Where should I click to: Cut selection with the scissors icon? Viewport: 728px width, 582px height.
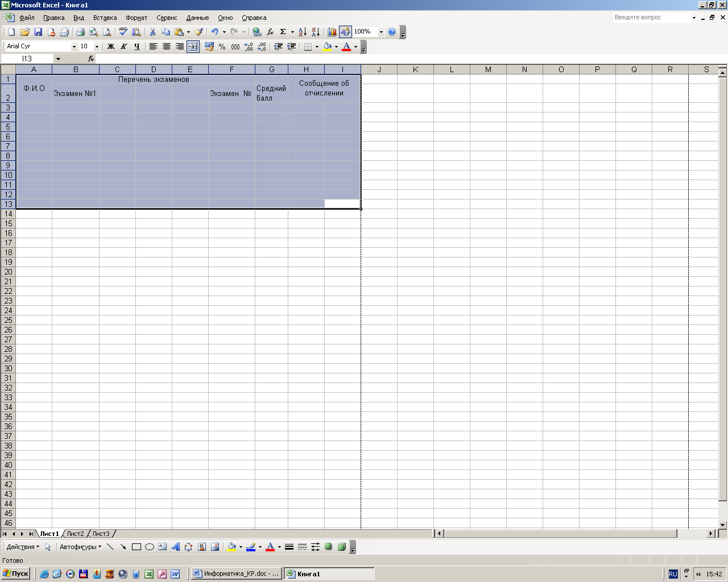click(x=152, y=32)
